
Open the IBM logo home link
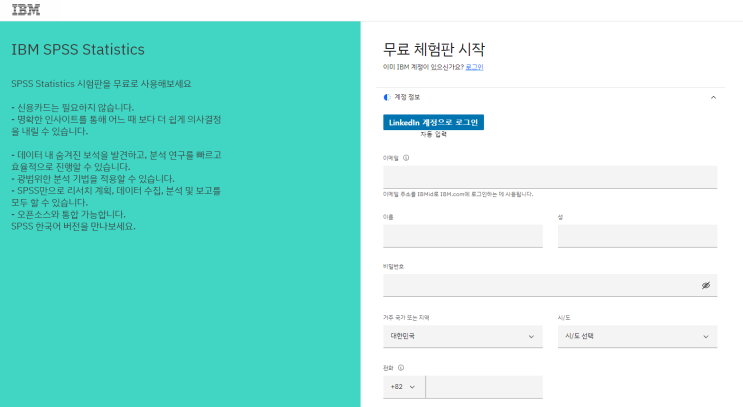pyautogui.click(x=26, y=10)
